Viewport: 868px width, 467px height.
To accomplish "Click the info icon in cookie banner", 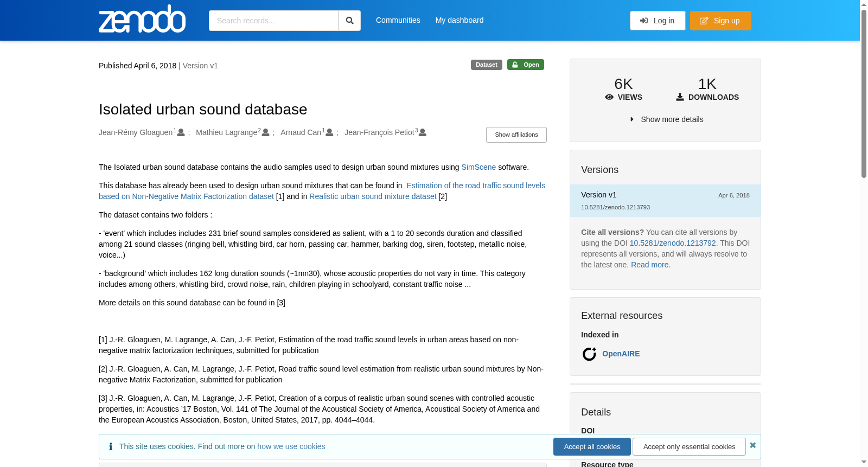I will tap(111, 446).
